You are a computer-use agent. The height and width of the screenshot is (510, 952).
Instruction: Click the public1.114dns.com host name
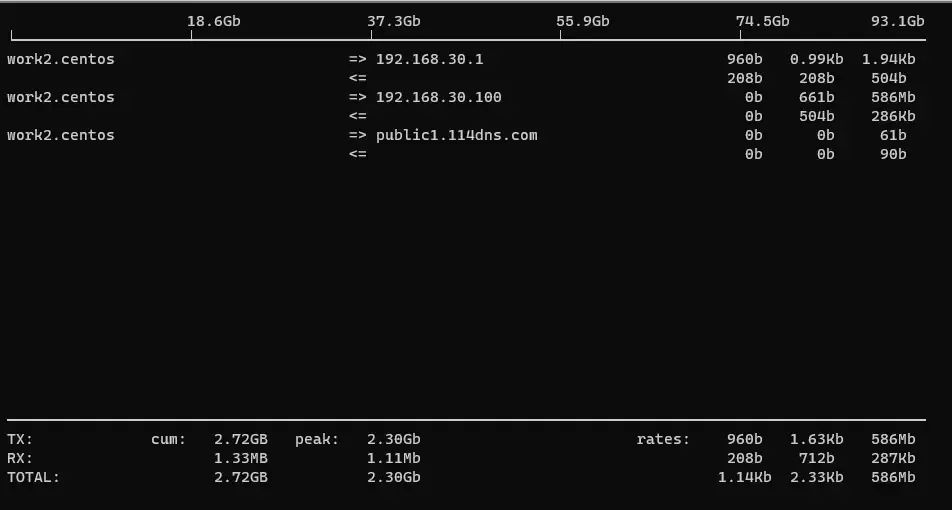457,135
